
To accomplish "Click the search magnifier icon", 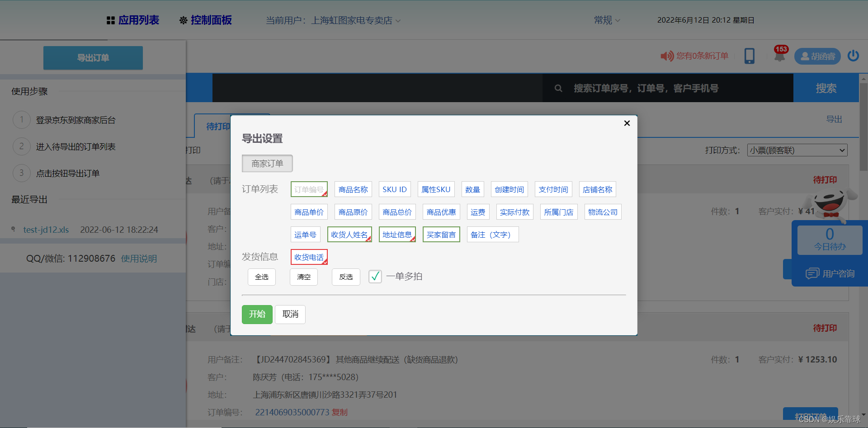I will (558, 89).
